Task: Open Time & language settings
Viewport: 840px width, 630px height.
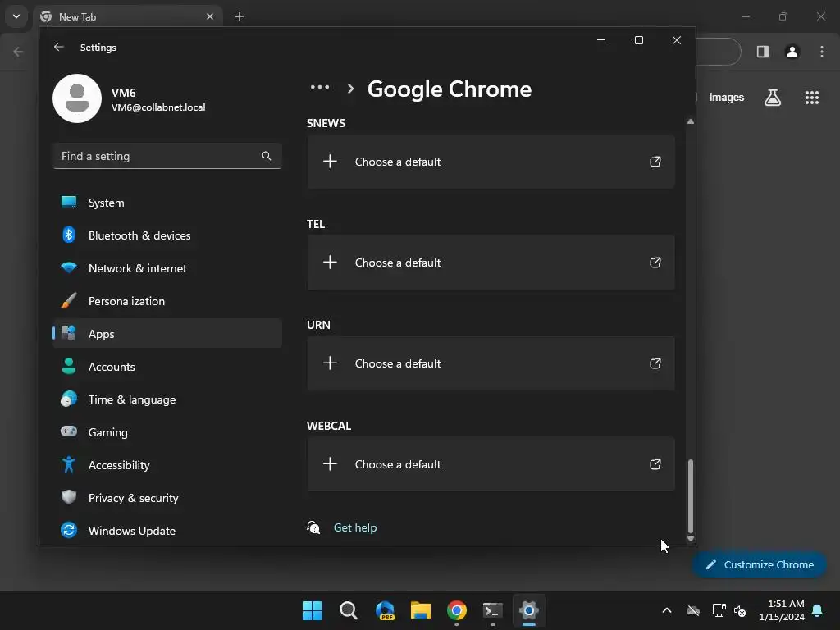Action: tap(167, 399)
